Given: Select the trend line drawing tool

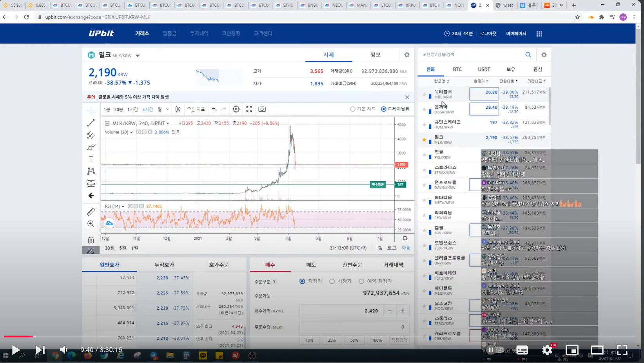Looking at the screenshot, I should pyautogui.click(x=91, y=123).
